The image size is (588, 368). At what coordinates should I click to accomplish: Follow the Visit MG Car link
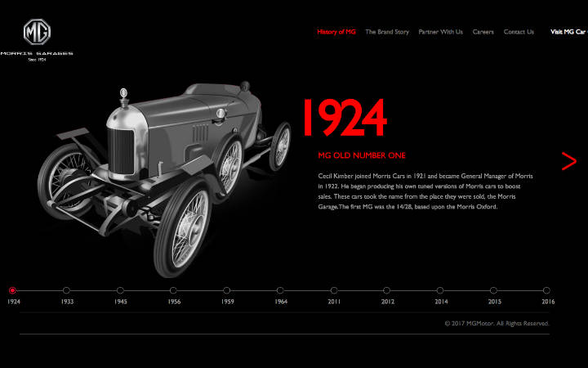pyautogui.click(x=569, y=32)
